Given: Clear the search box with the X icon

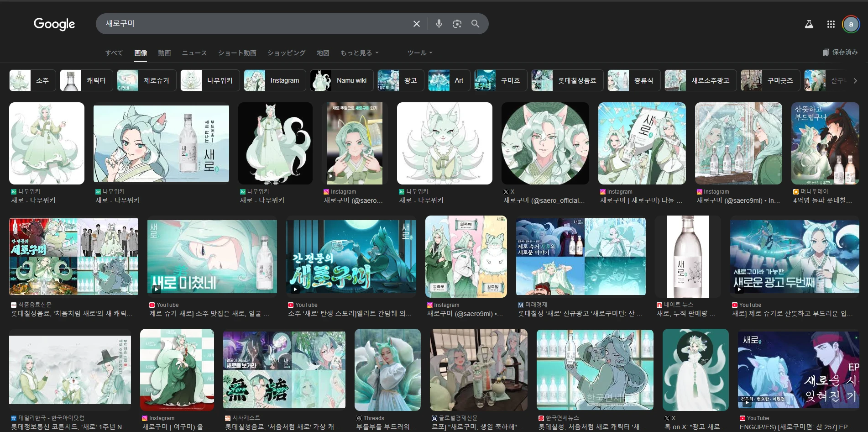Looking at the screenshot, I should 416,24.
